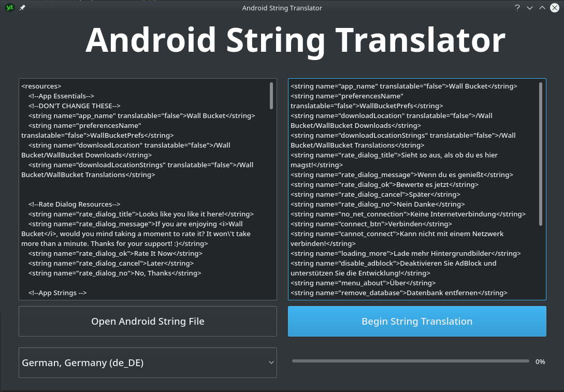Click translated line "Keine Internetverbindung"
This screenshot has width=564, height=392.
click(408, 214)
